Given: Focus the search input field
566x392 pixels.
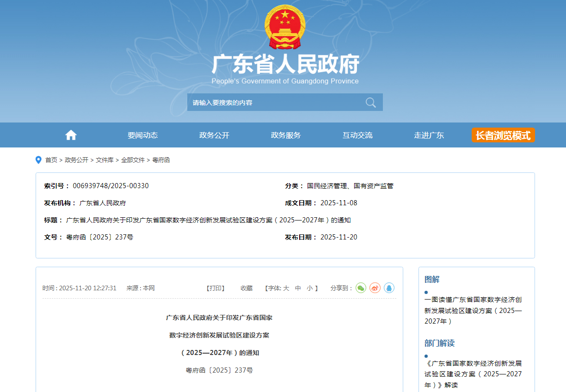Looking at the screenshot, I should click(273, 102).
